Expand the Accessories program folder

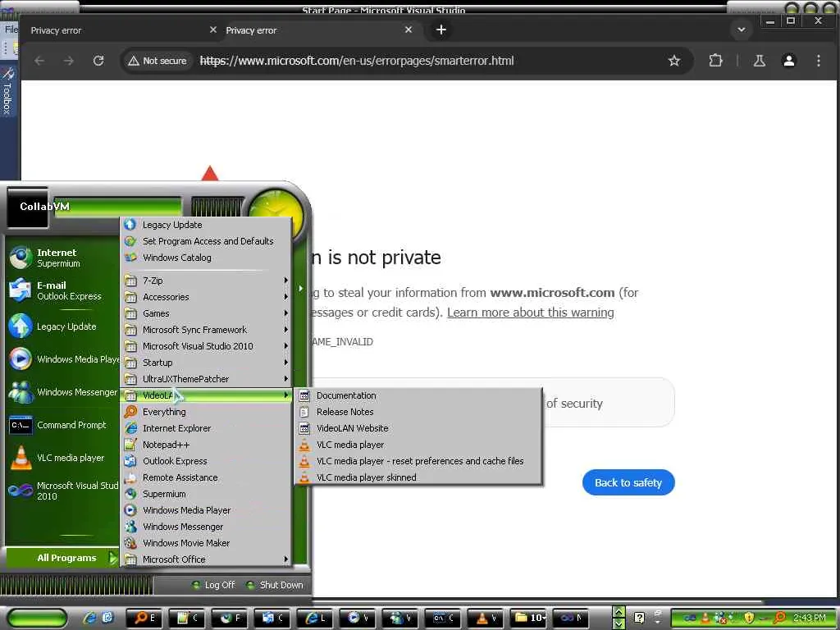pos(206,297)
